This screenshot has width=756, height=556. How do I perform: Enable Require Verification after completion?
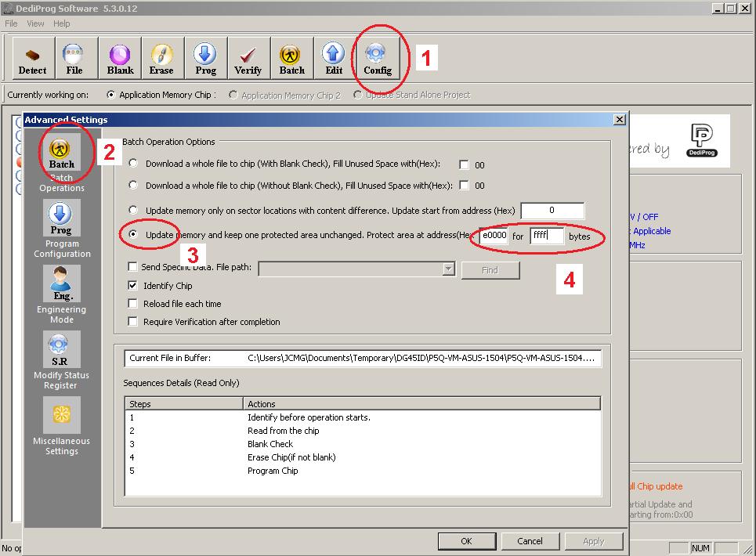pyautogui.click(x=133, y=322)
